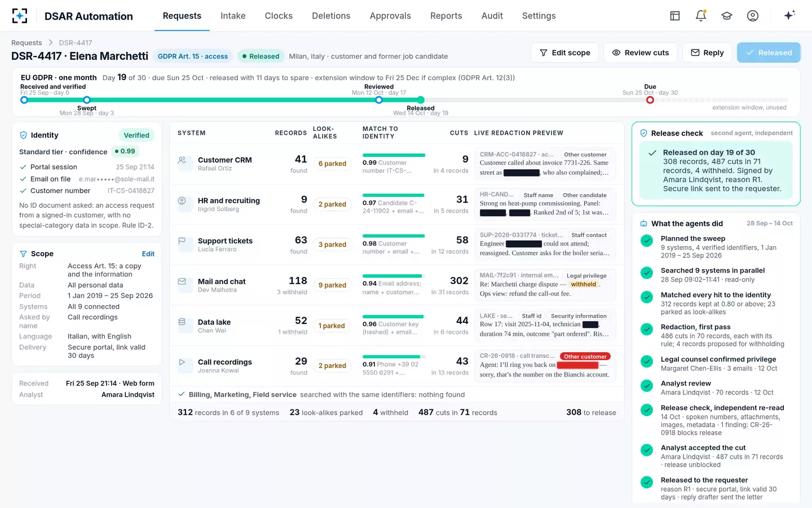Click the Received and verified timeline marker

pos(24,100)
